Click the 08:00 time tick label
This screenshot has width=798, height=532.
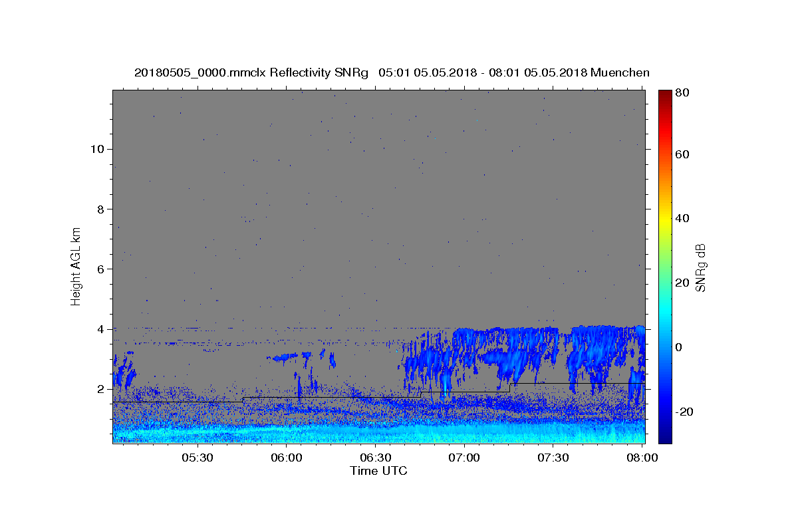click(642, 458)
